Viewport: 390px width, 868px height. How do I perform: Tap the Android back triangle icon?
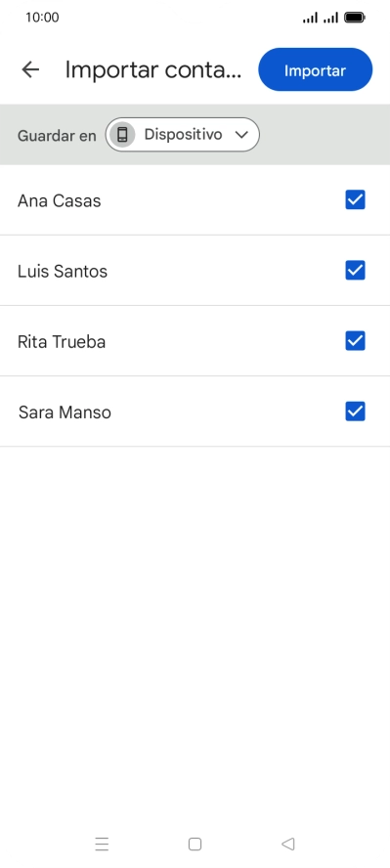click(x=287, y=844)
